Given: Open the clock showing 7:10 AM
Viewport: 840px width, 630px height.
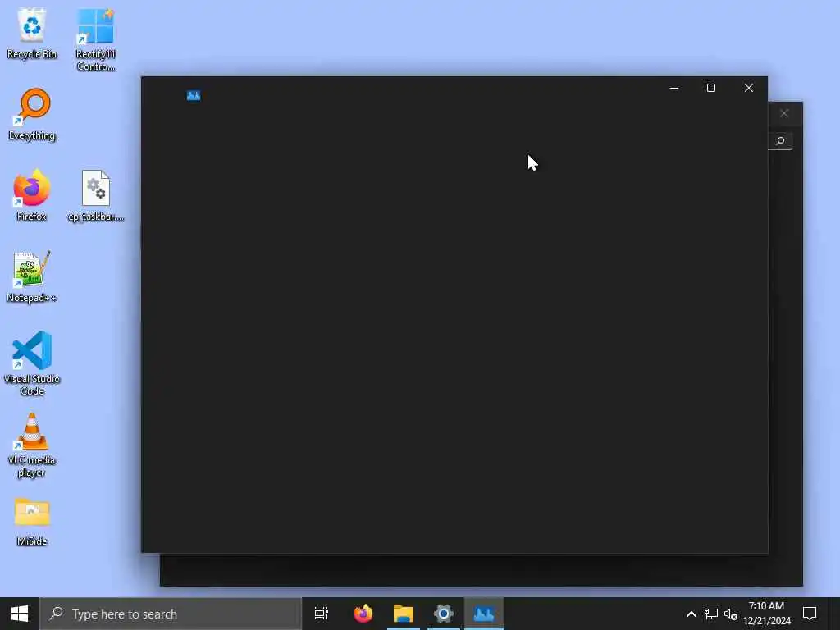Looking at the screenshot, I should click(x=767, y=614).
